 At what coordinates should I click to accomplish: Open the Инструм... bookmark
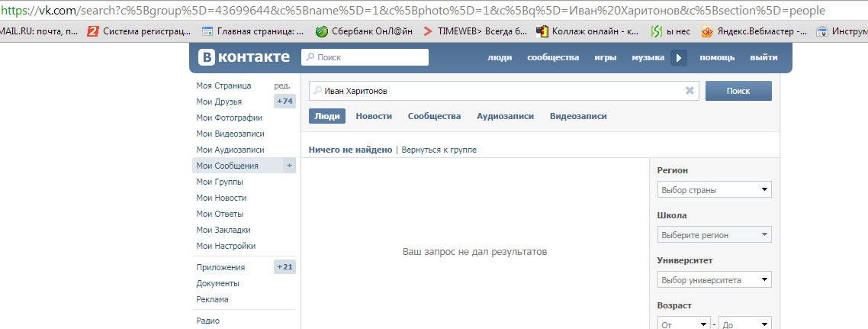(842, 31)
